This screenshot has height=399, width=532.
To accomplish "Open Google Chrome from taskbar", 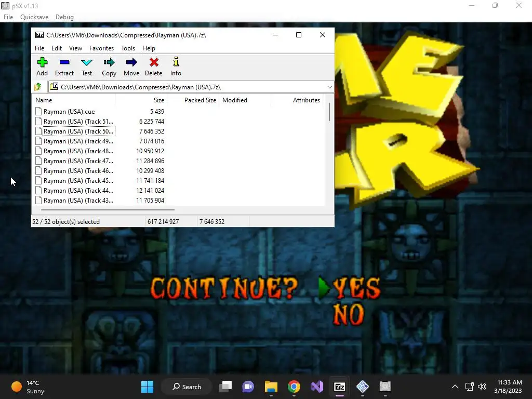I will (x=294, y=387).
